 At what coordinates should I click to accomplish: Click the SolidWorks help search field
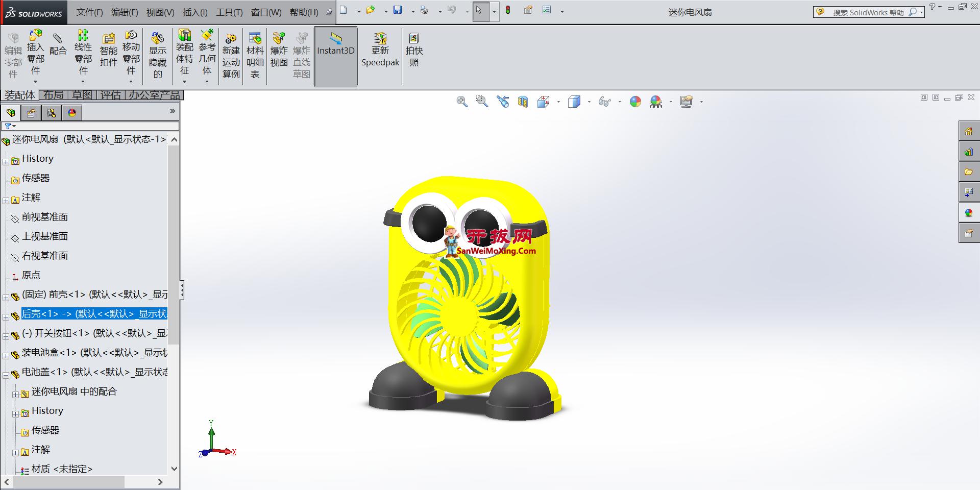[869, 12]
